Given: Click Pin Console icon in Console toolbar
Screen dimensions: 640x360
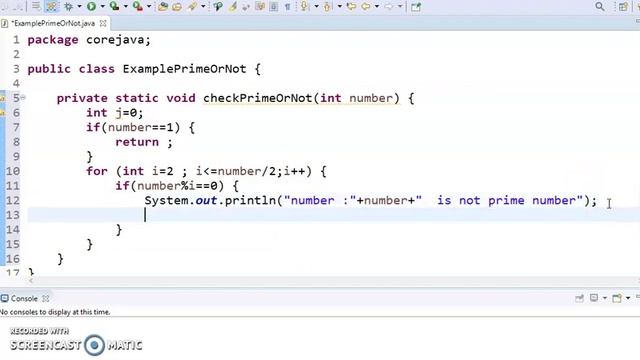Looking at the screenshot, I should [x=579, y=298].
